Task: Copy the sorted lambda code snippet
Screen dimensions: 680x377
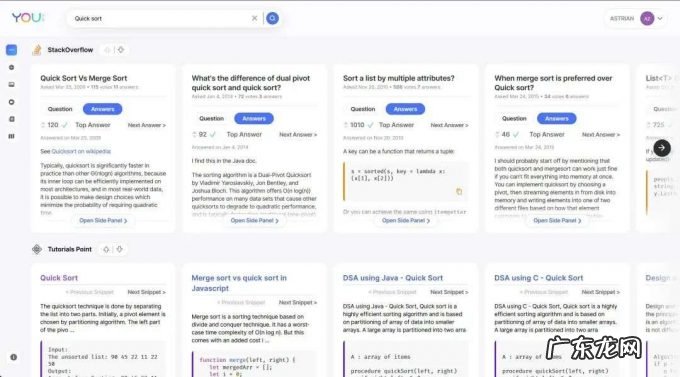Action: [459, 191]
